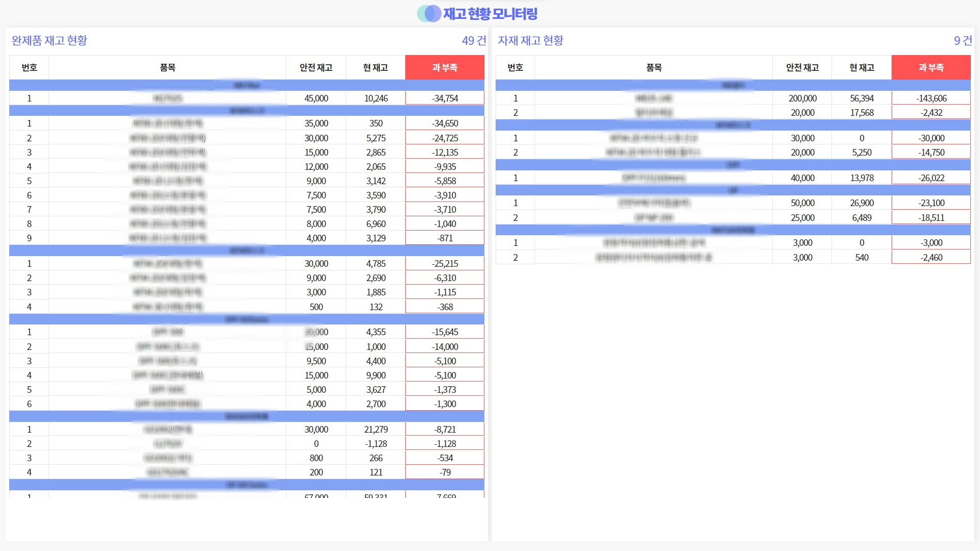Click the -14,750 shortage value
980x551 pixels.
931,152
